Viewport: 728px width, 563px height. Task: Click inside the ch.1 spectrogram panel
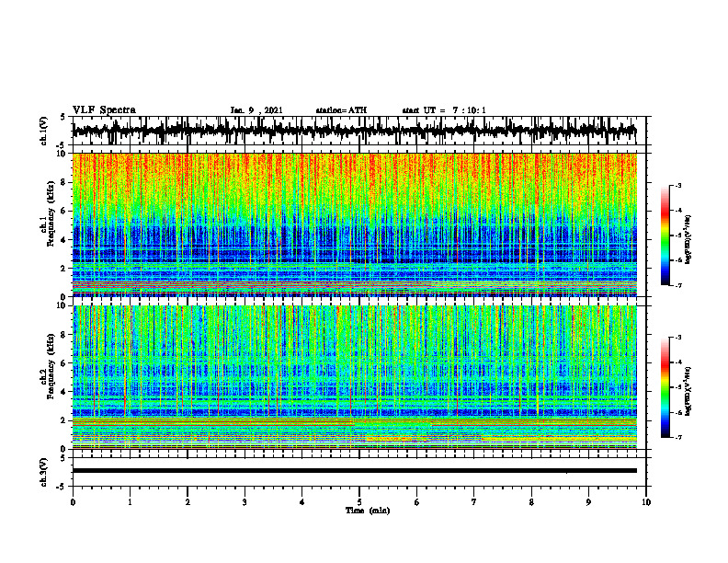coord(354,224)
